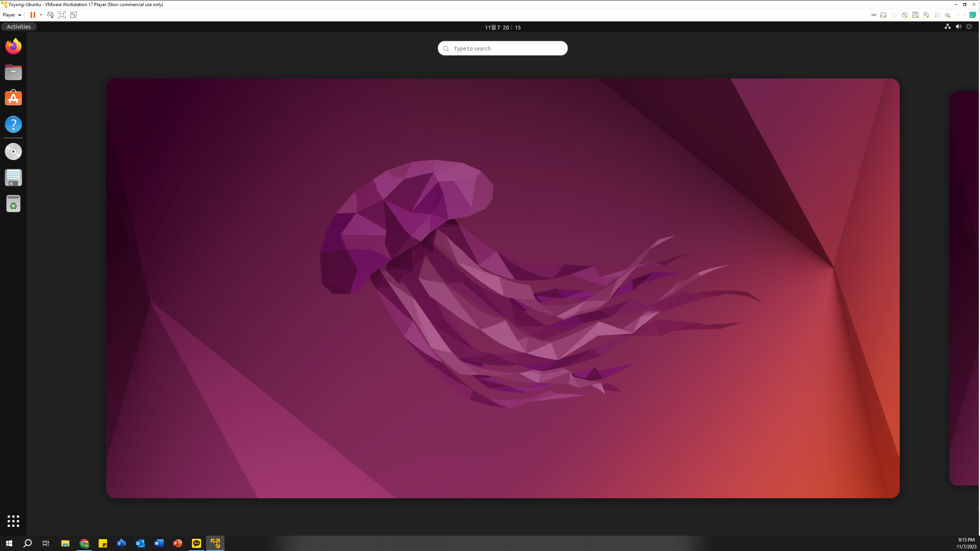Pause the virtual machine with the orange button
Viewport: 980px width, 551px height.
click(33, 15)
